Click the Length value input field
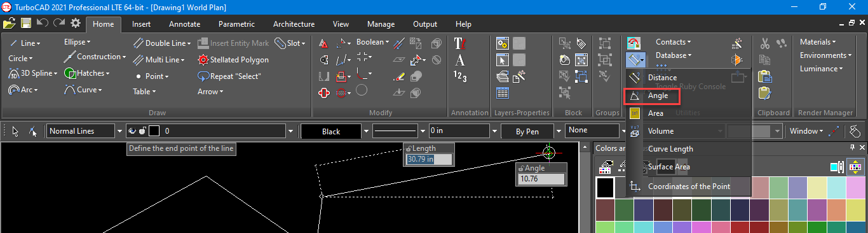Image resolution: width=868 pixels, height=233 pixels. click(430, 159)
